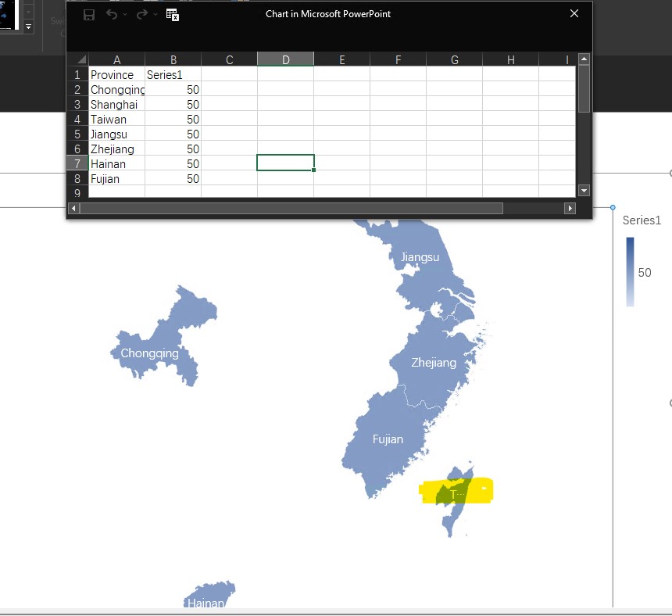This screenshot has width=672, height=616.
Task: Click the Chongqing cell in column A
Action: [116, 90]
